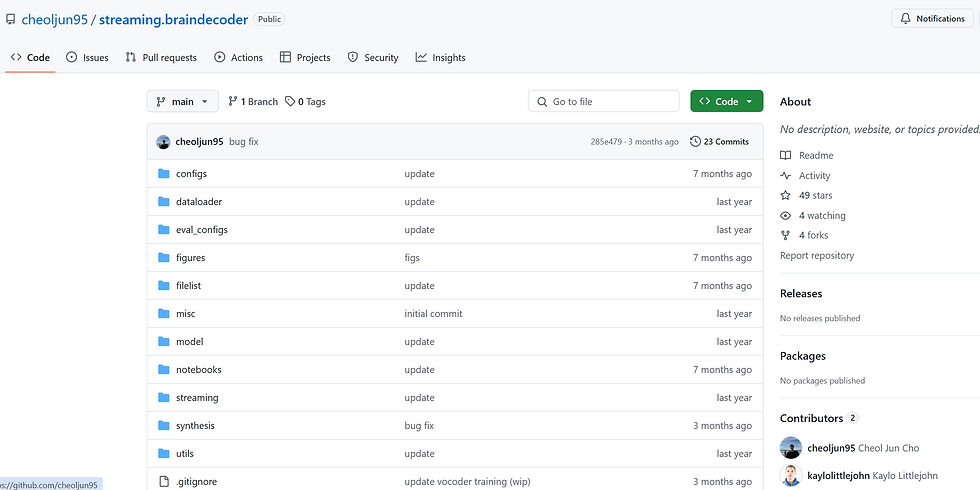Click the misc folder icon
This screenshot has height=490, width=980.
(164, 314)
